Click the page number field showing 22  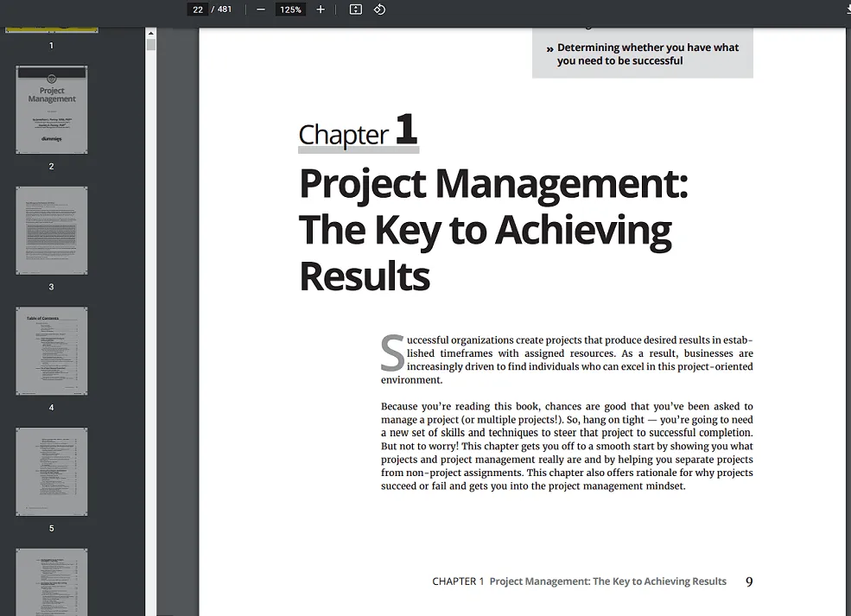coord(198,10)
